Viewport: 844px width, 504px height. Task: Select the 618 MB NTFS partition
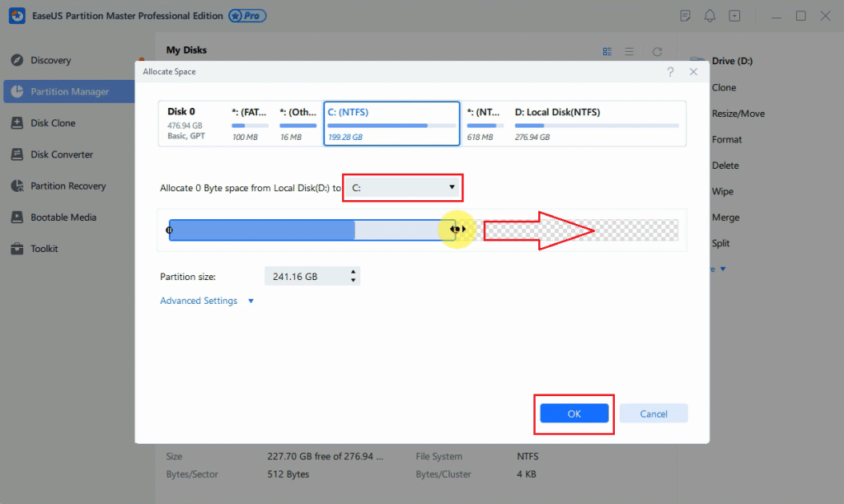coord(485,124)
